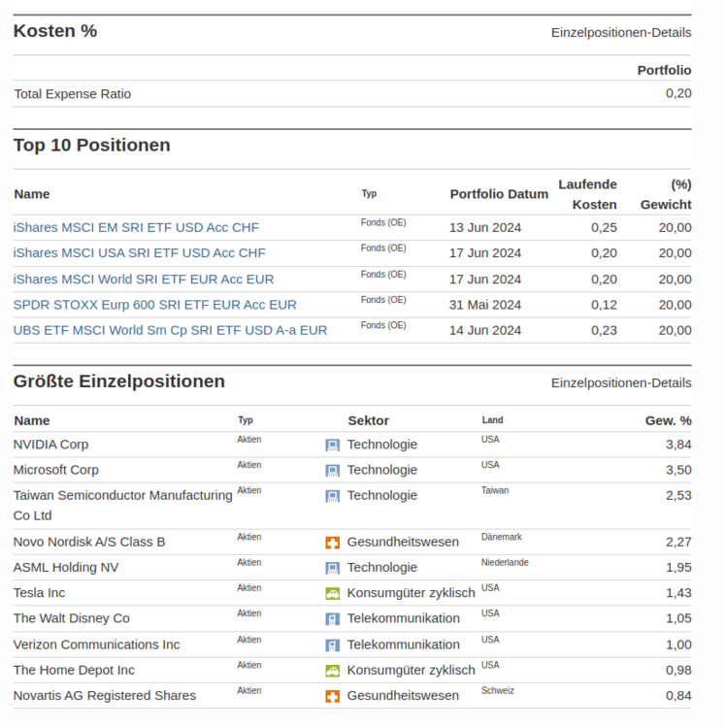Click the Gesundheitswesen icon in Novo Nordisk row

[x=332, y=543]
